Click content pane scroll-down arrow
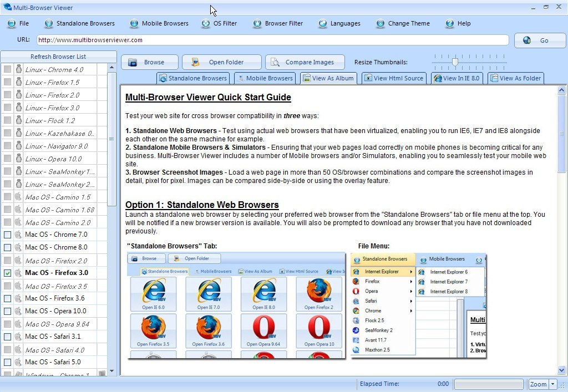 561,370
